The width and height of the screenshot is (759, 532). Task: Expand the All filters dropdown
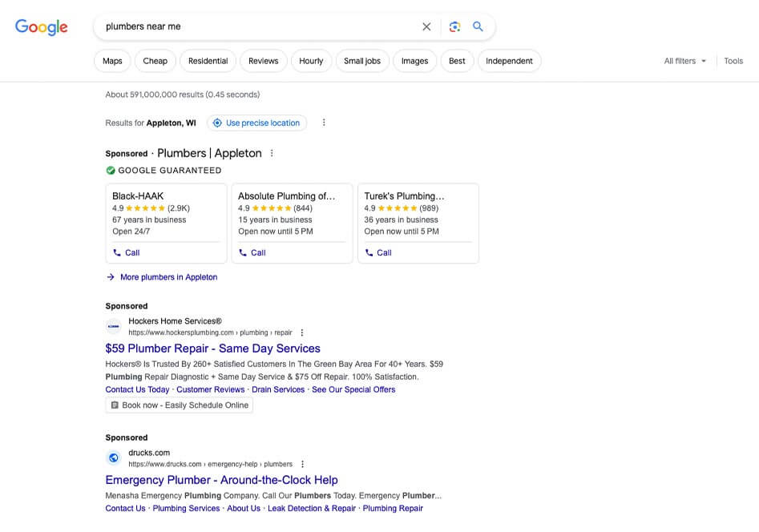pyautogui.click(x=685, y=61)
